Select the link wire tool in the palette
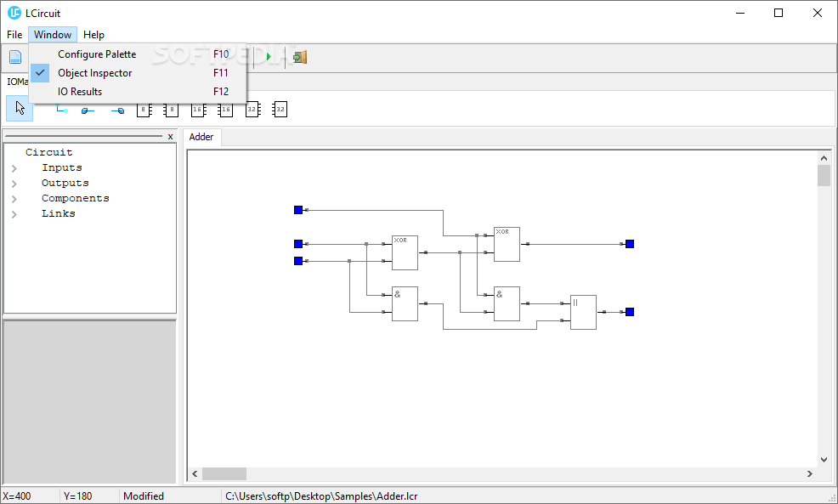 coord(62,110)
